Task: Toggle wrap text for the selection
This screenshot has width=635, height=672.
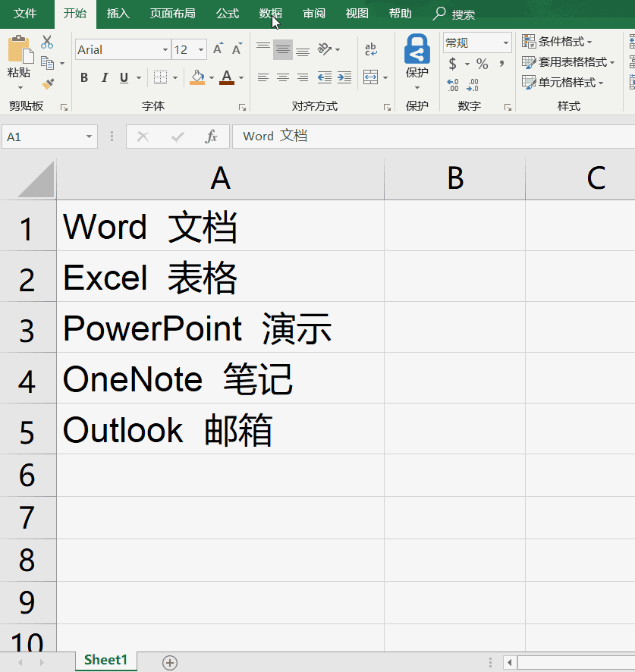Action: 369,47
